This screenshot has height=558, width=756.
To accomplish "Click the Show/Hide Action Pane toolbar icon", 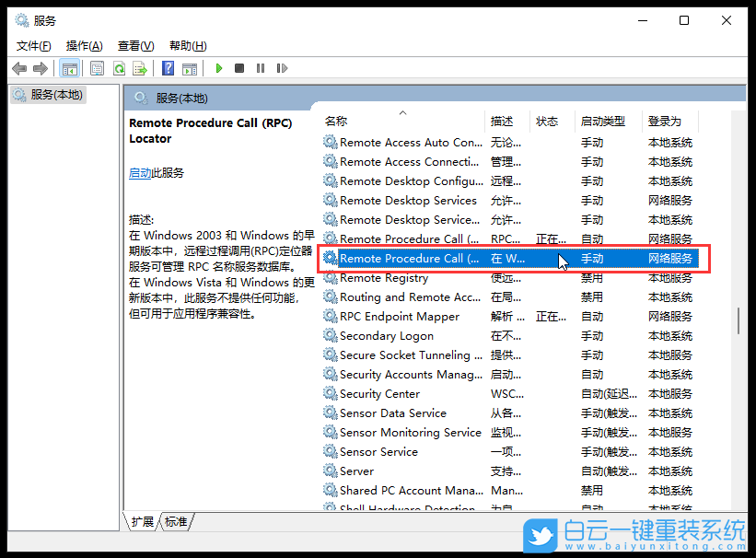I will [191, 67].
